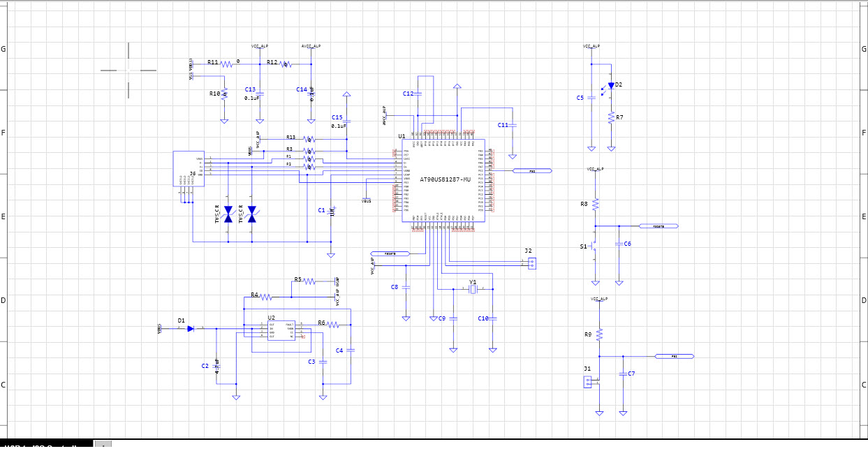
Task: Click the AT90USB1287-MU chip name text
Action: pyautogui.click(x=445, y=179)
